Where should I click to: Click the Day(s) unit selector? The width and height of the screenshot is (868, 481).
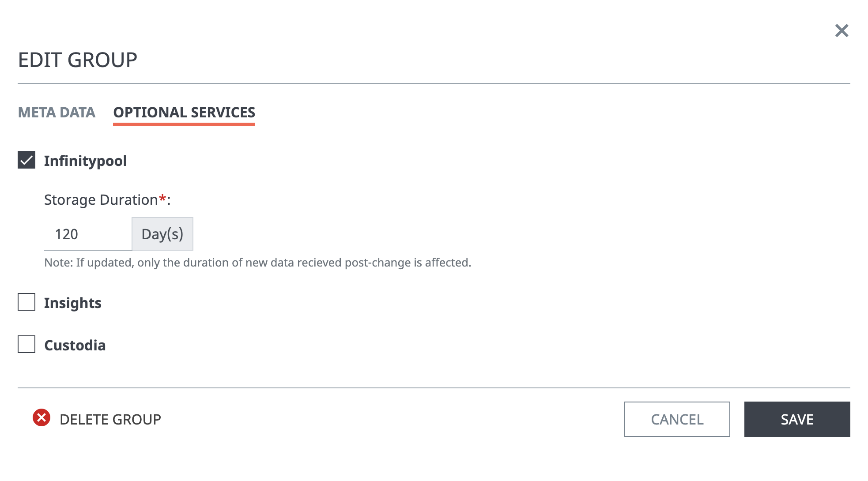pyautogui.click(x=162, y=234)
